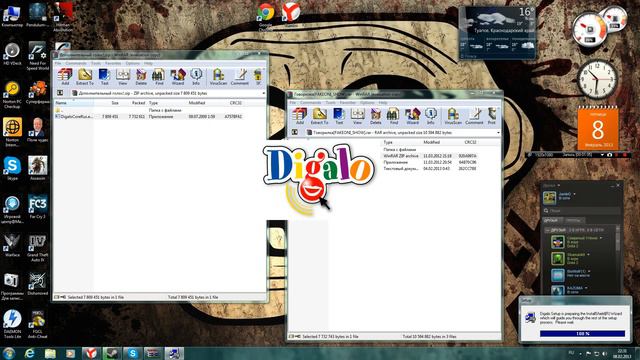Viewport: 640px width, 360px height.
Task: Select the Google Chrome desktop shortcut
Action: [x=265, y=16]
